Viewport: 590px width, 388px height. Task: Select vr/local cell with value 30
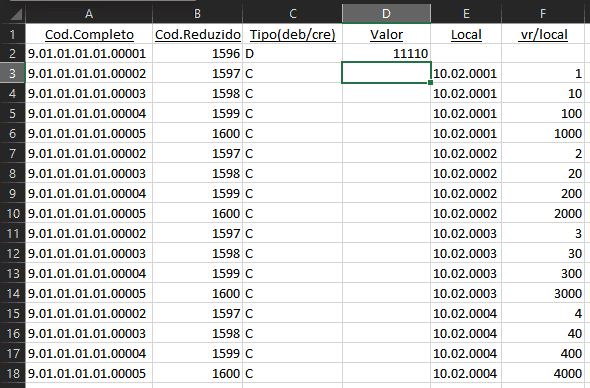click(x=543, y=253)
